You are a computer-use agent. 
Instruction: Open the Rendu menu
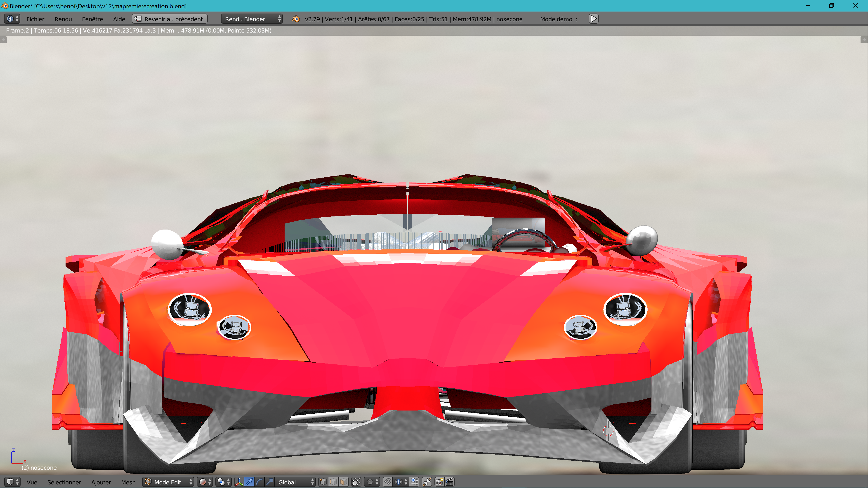(63, 19)
